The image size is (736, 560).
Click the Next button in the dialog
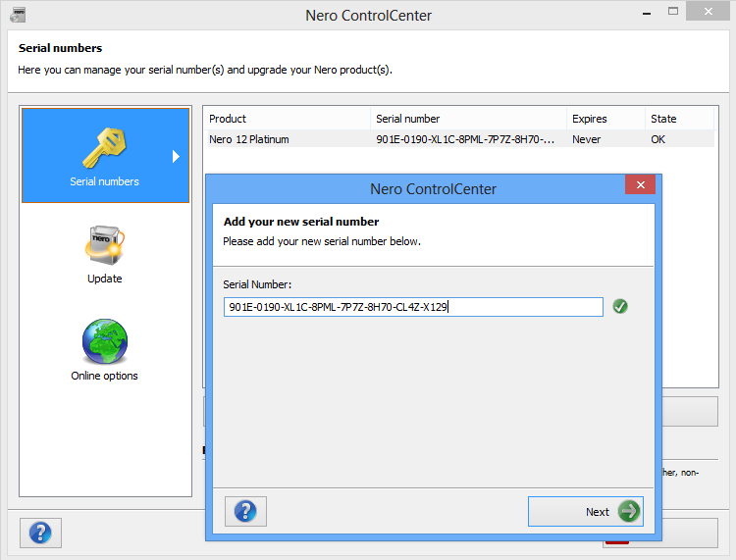[x=585, y=511]
